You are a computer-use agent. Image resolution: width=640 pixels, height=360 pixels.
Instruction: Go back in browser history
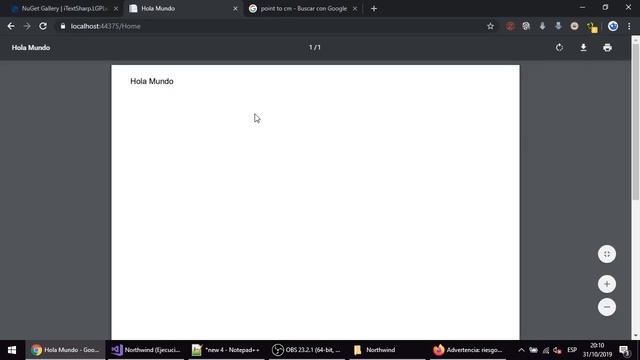click(x=11, y=26)
